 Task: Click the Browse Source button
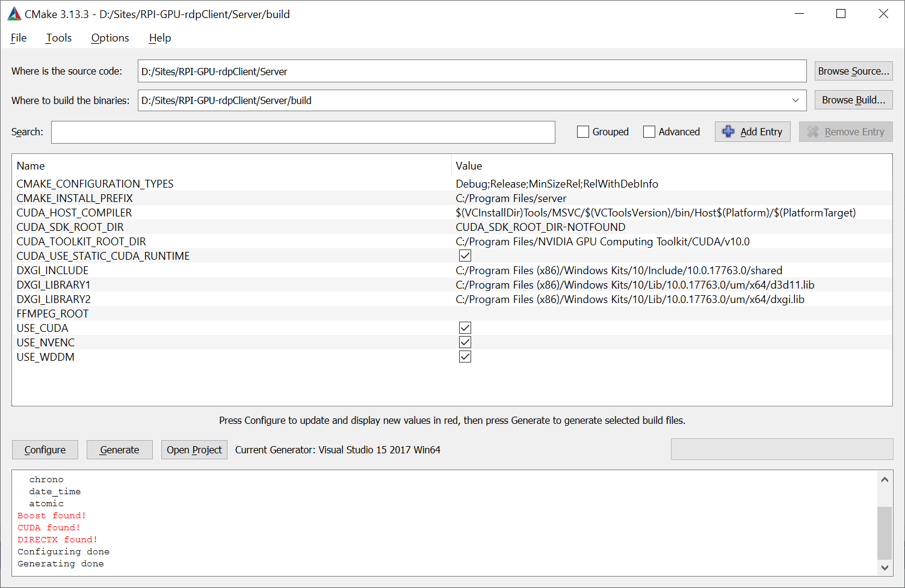(853, 71)
